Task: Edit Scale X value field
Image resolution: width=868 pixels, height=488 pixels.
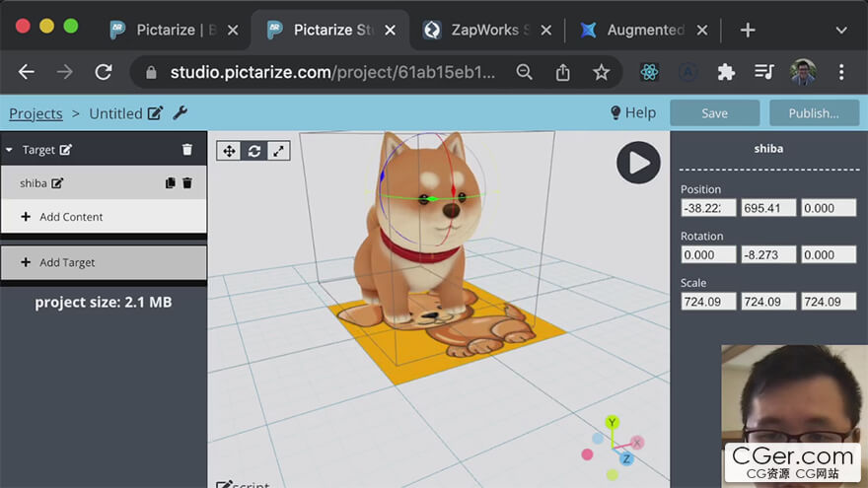Action: click(x=708, y=302)
